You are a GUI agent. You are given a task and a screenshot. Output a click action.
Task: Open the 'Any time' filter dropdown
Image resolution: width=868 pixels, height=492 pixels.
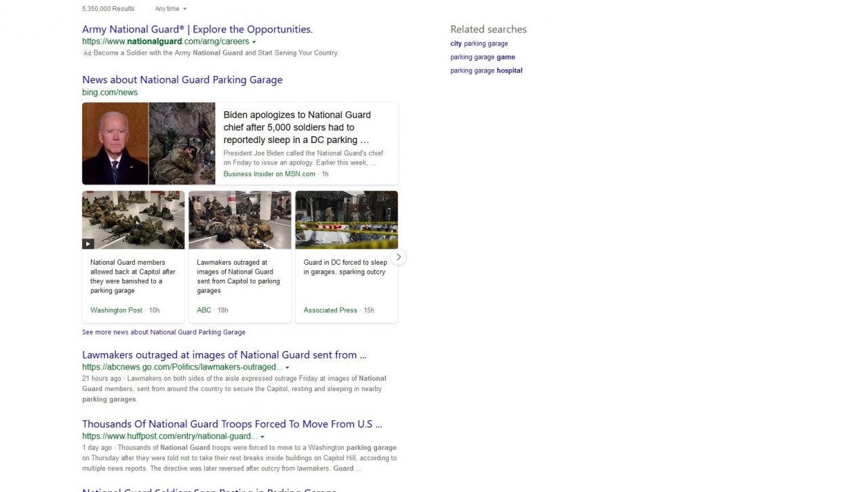tap(170, 9)
